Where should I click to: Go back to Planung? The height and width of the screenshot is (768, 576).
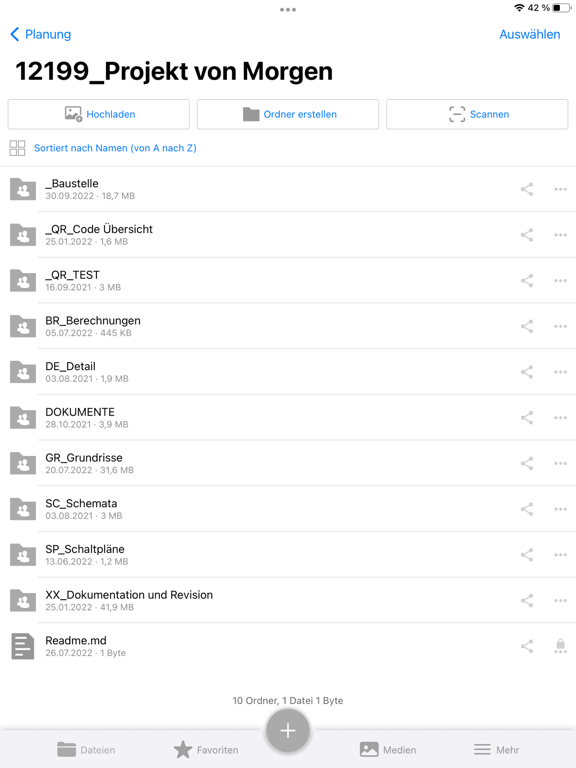(41, 34)
